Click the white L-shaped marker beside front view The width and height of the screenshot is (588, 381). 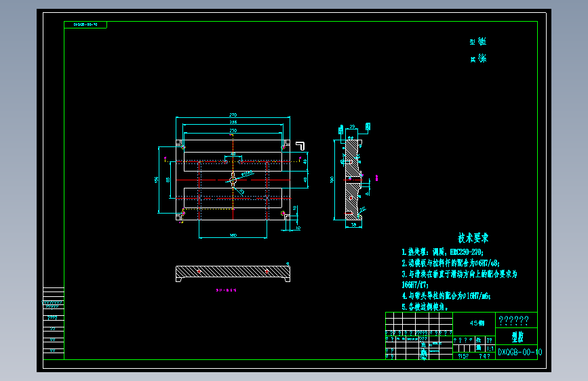(300, 146)
